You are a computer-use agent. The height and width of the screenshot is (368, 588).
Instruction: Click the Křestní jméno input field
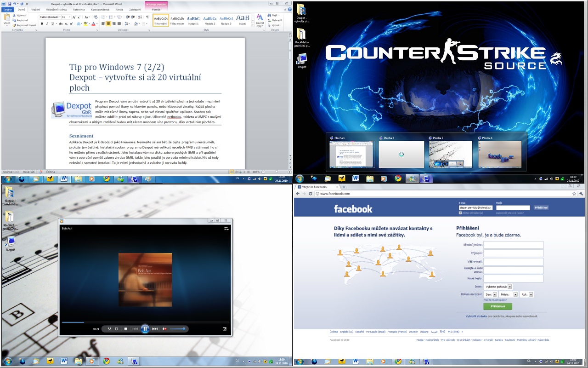click(x=514, y=245)
